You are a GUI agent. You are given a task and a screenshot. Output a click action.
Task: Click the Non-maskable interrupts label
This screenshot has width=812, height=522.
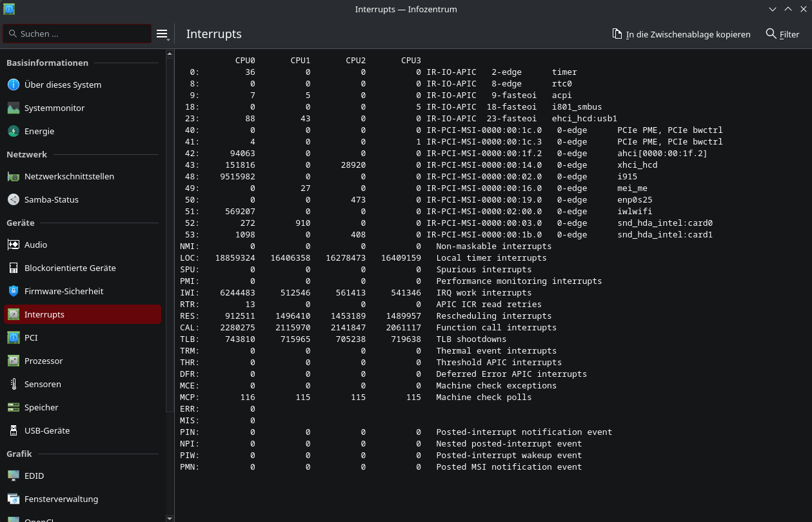click(x=494, y=246)
